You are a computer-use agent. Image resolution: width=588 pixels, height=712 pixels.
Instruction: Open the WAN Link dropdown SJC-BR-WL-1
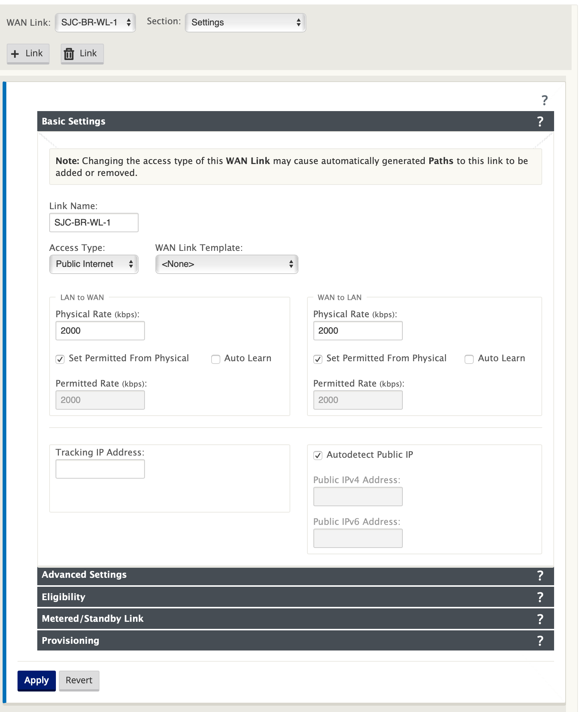click(x=95, y=22)
